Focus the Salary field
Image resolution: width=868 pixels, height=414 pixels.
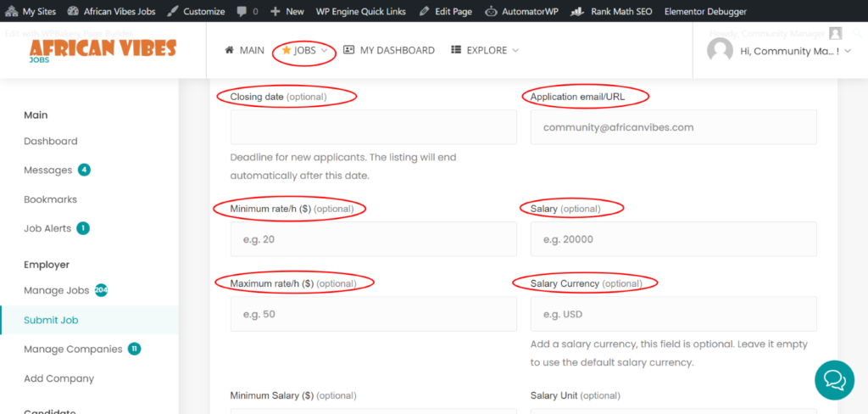tap(674, 239)
